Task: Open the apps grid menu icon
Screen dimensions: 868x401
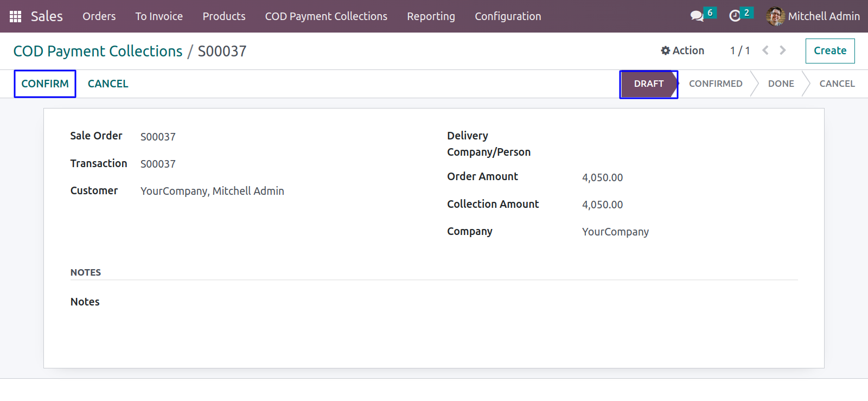Action: click(x=15, y=16)
